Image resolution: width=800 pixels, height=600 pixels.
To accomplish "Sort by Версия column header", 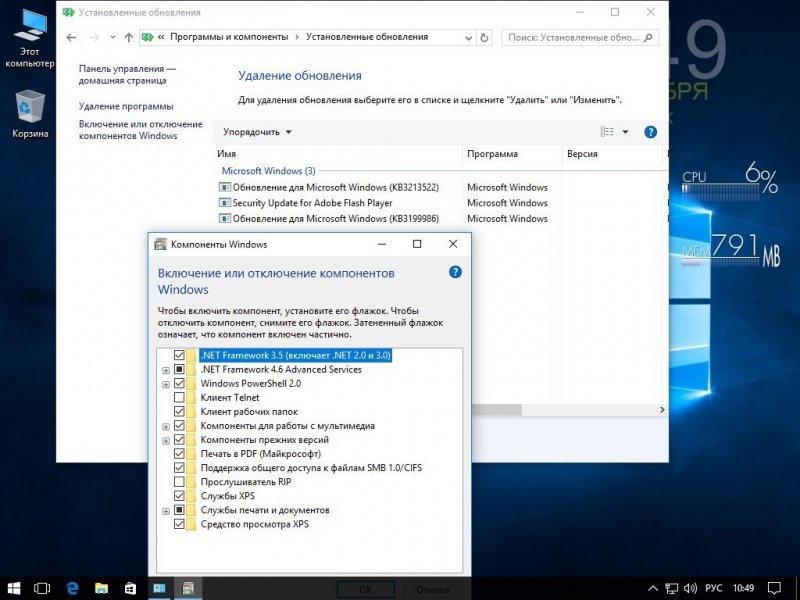I will click(x=612, y=154).
